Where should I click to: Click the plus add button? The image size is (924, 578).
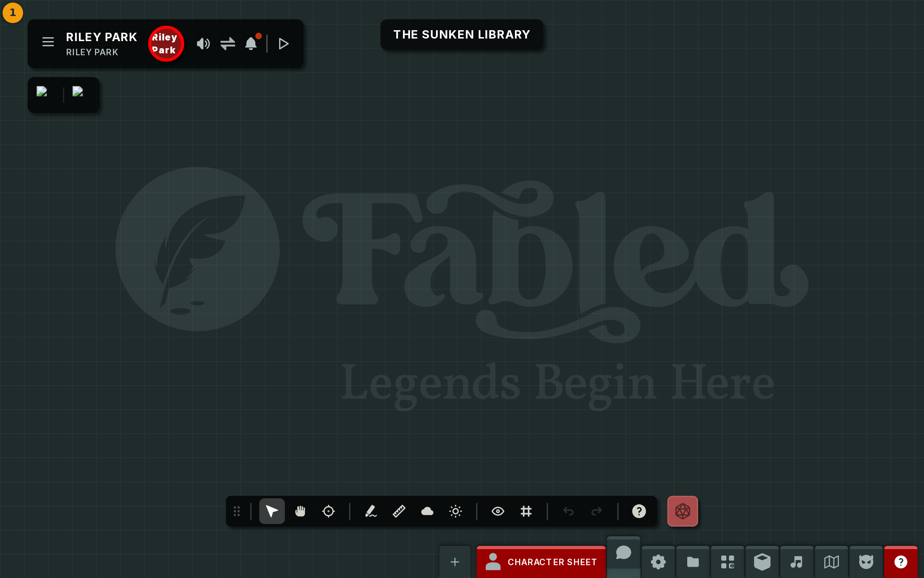click(455, 562)
